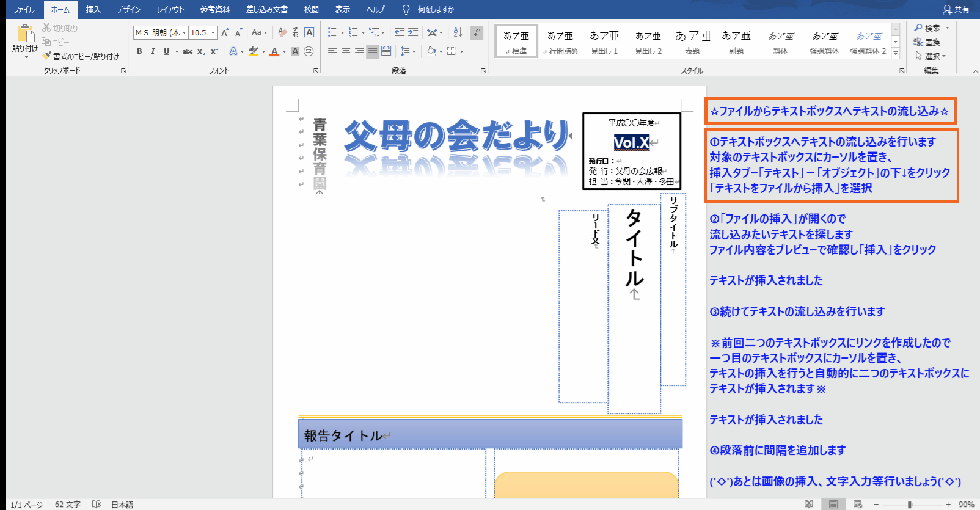Expand the Paste (貼り付け) dropdown arrow
This screenshot has height=510, width=980.
coord(26,57)
